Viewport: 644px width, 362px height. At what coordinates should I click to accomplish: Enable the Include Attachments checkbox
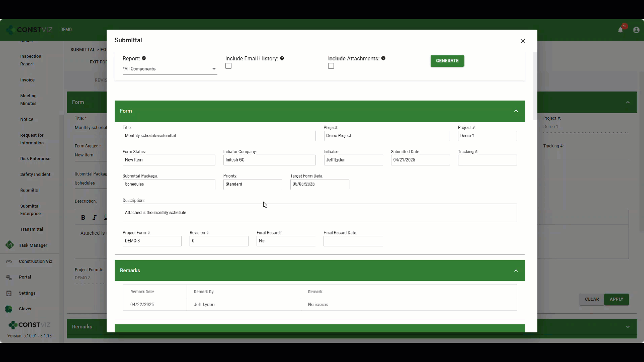pos(331,66)
